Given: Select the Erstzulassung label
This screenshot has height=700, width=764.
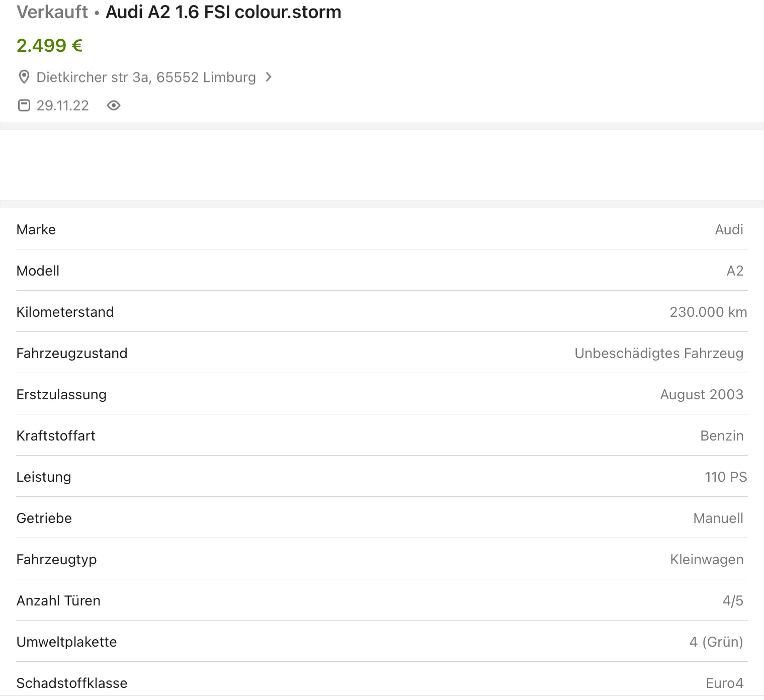Looking at the screenshot, I should [x=61, y=394].
